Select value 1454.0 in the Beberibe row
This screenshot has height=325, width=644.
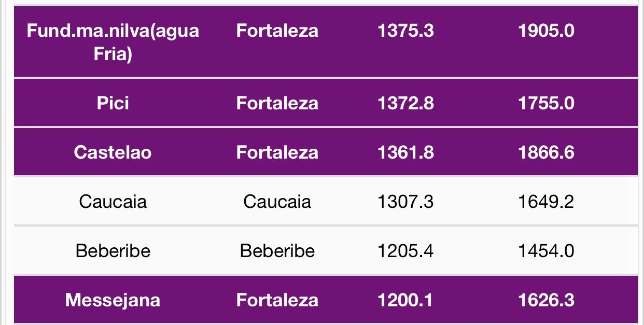click(x=546, y=251)
